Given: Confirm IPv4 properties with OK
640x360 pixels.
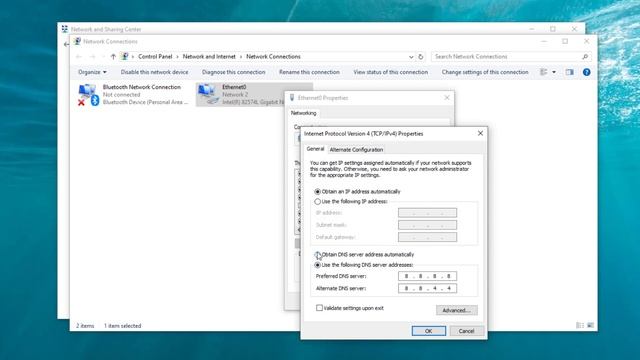Looking at the screenshot, I should pos(429,331).
